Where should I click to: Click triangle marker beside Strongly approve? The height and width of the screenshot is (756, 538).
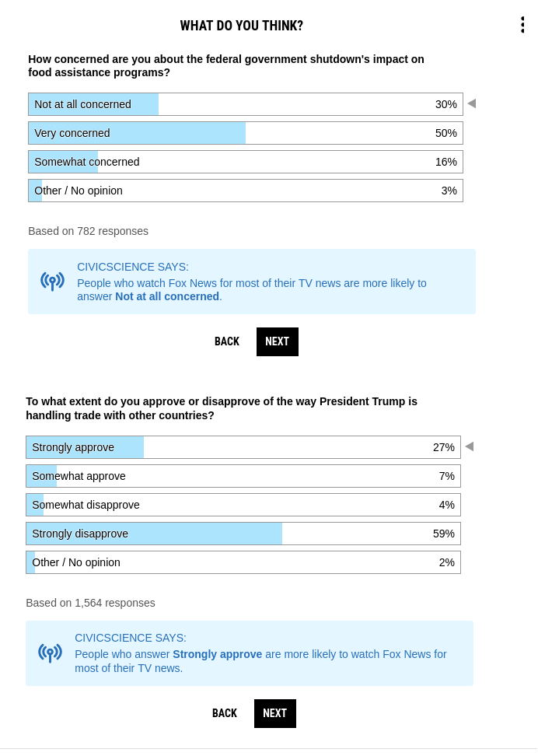469,446
